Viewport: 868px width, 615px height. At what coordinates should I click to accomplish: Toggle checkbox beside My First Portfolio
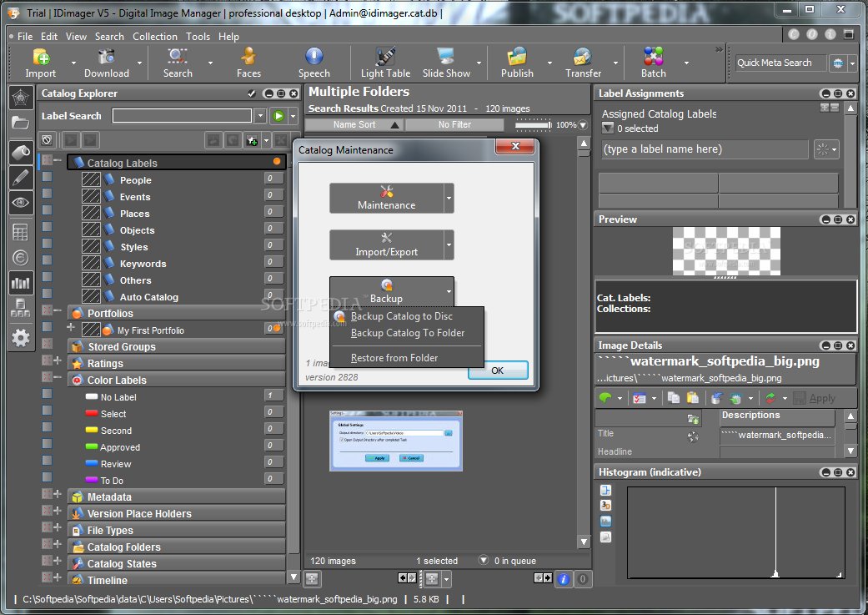47,327
